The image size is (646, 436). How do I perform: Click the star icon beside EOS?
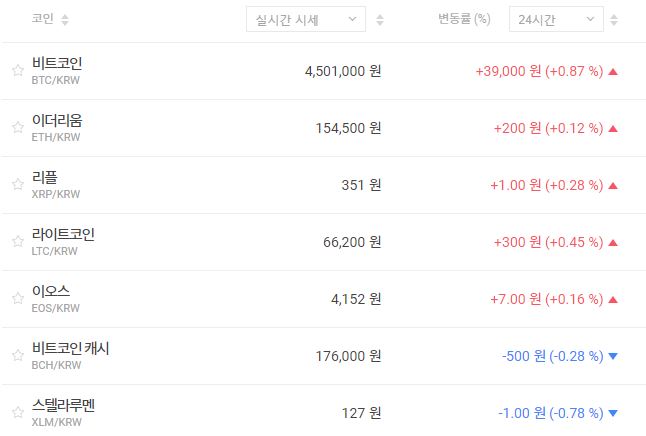point(17,299)
